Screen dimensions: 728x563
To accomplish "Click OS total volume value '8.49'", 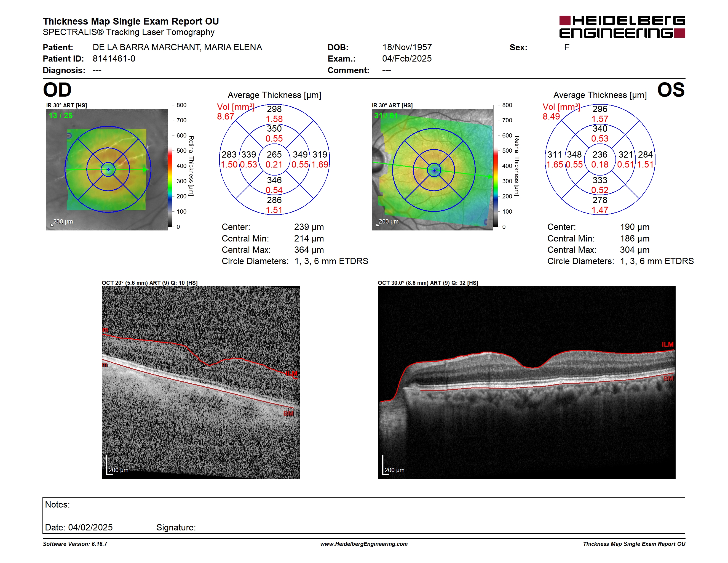I will click(551, 116).
